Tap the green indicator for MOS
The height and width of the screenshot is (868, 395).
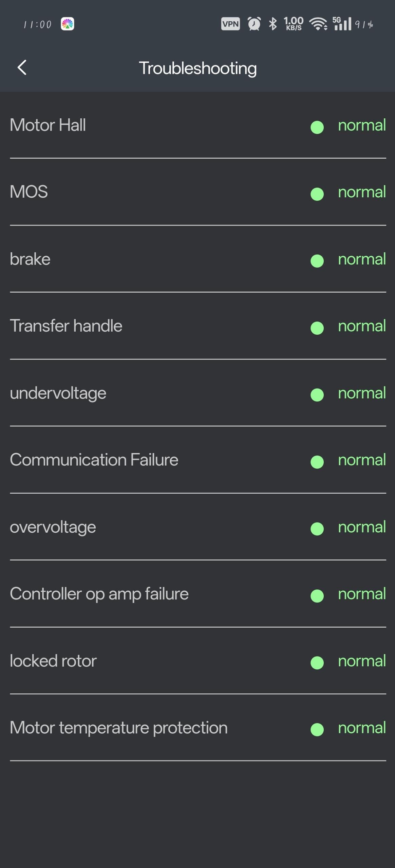click(317, 194)
